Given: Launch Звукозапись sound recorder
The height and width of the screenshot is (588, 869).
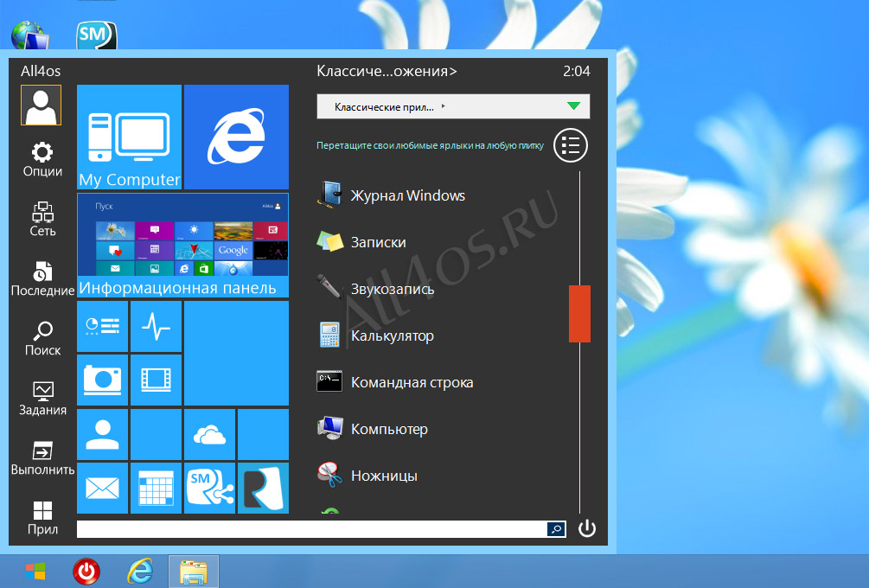Looking at the screenshot, I should (x=375, y=289).
